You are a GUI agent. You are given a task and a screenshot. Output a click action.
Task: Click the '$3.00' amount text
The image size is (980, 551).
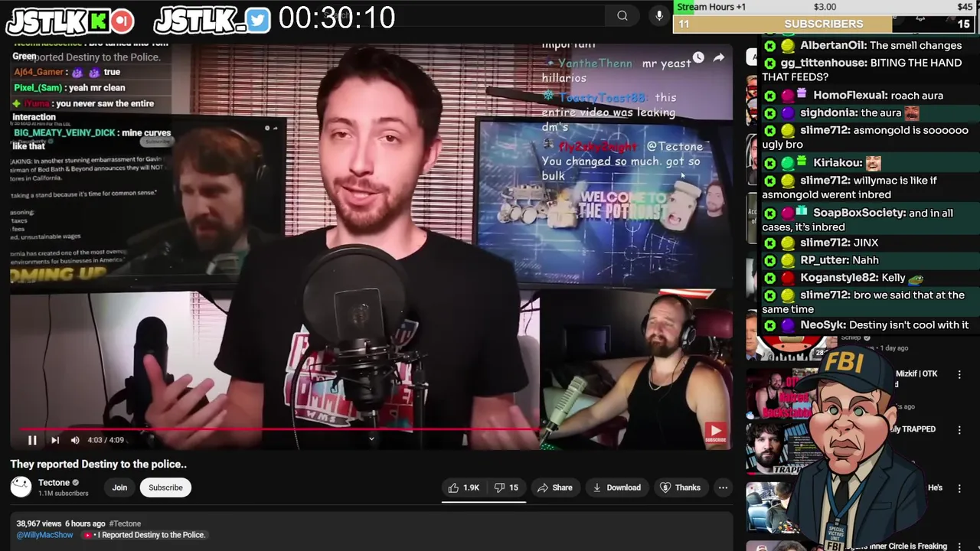coord(825,7)
